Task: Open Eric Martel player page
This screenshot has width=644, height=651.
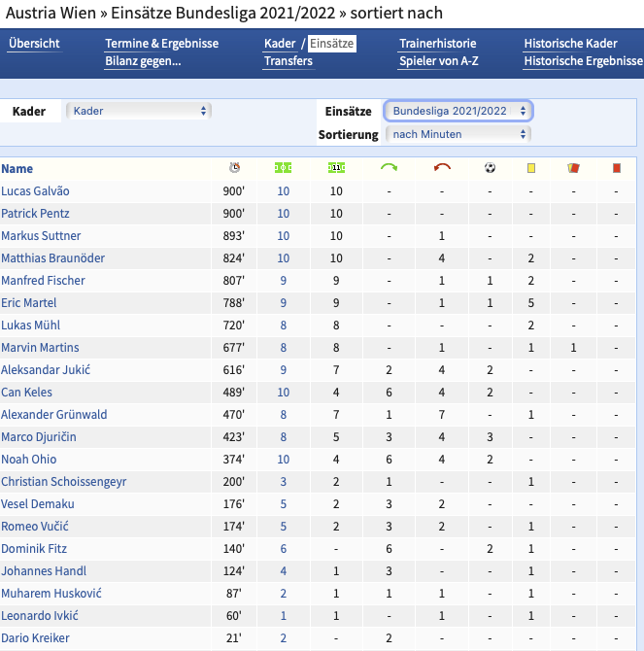Action: tap(28, 302)
